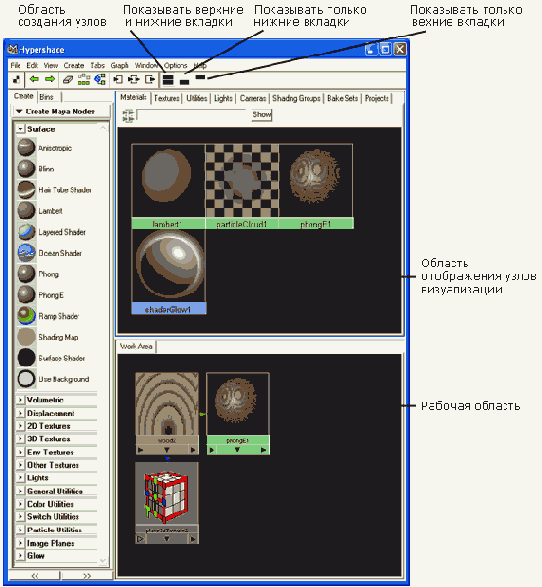This screenshot has height=587, width=542.
Task: Expand the Displacement section
Action: (x=20, y=413)
